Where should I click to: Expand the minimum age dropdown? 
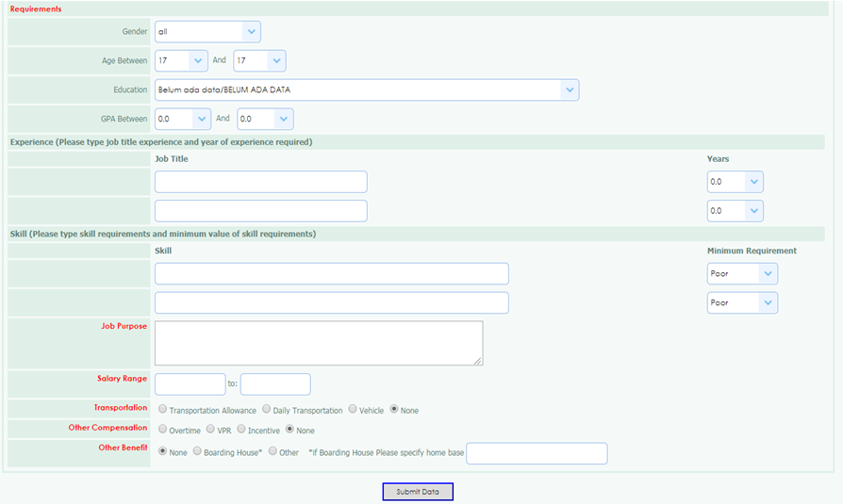[181, 60]
